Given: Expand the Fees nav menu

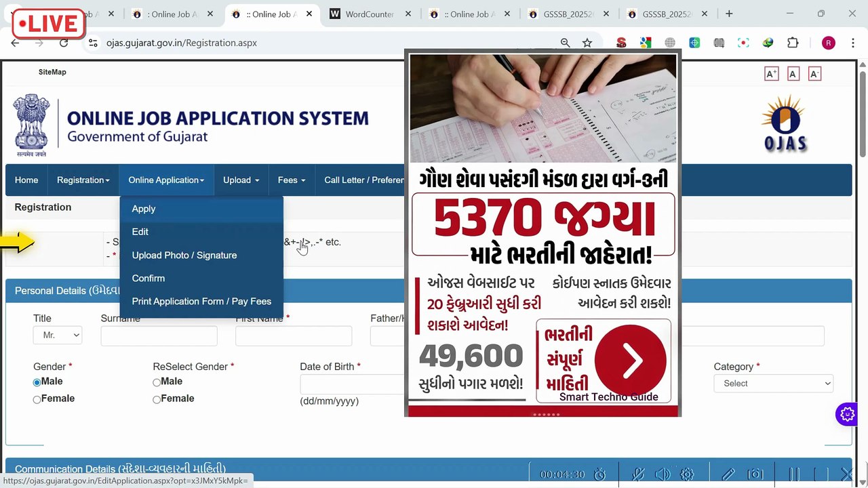Looking at the screenshot, I should (x=292, y=180).
